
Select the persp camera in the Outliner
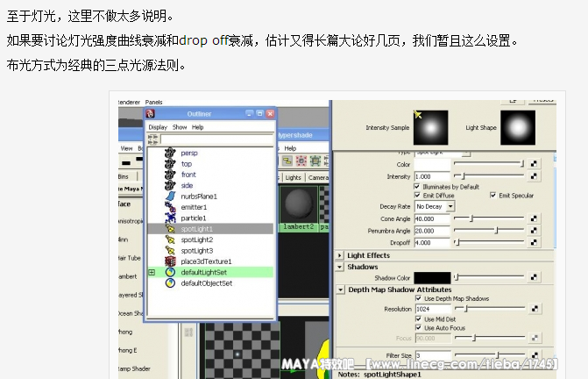tap(189, 153)
